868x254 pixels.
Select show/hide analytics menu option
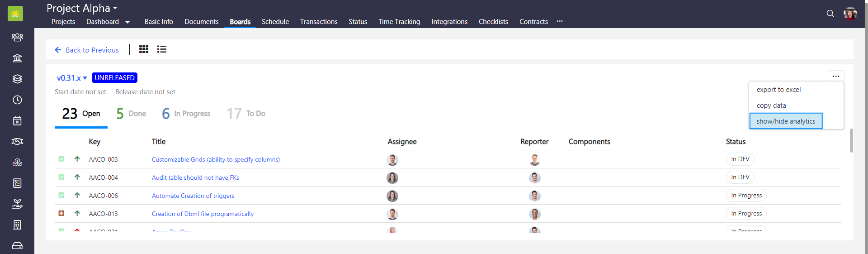[x=786, y=121]
